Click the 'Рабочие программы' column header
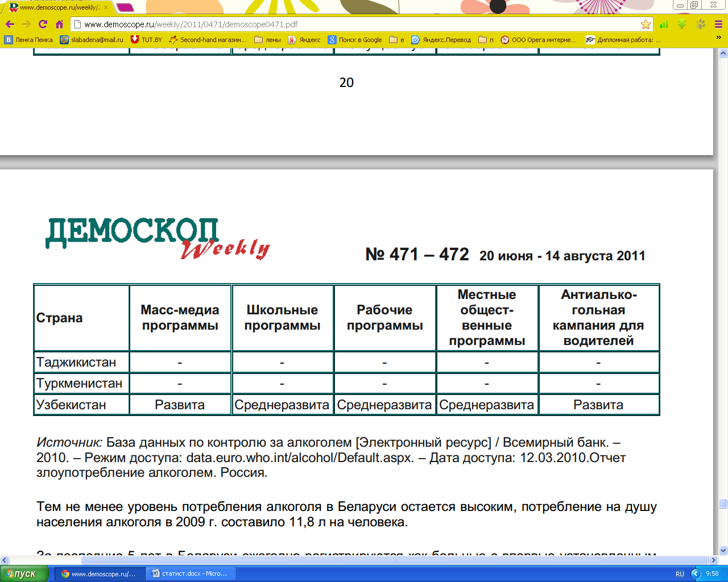 coord(384,318)
